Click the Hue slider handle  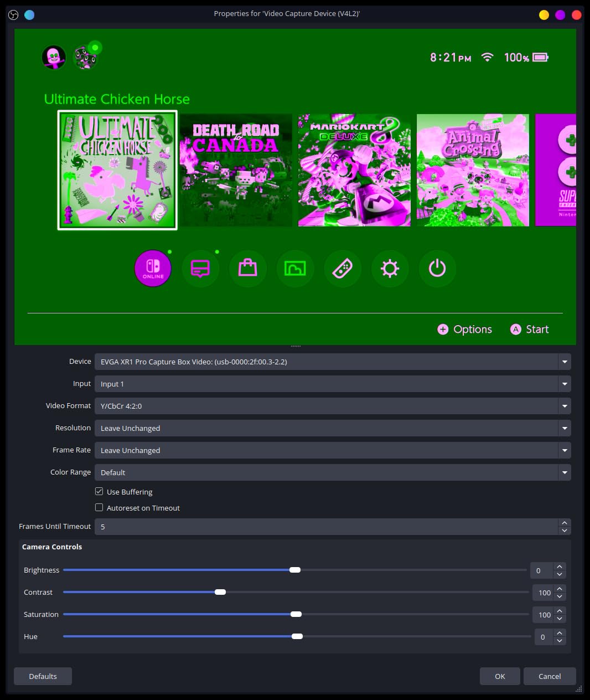click(x=297, y=636)
